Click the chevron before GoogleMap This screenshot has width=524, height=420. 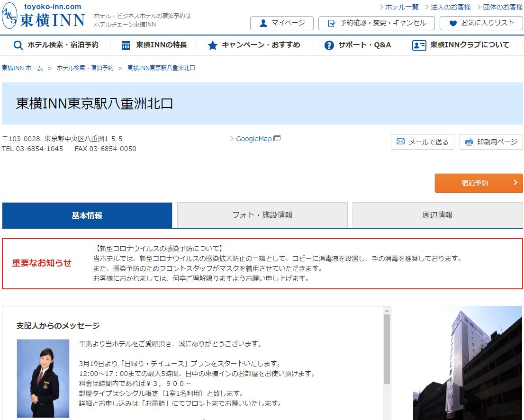pos(232,139)
